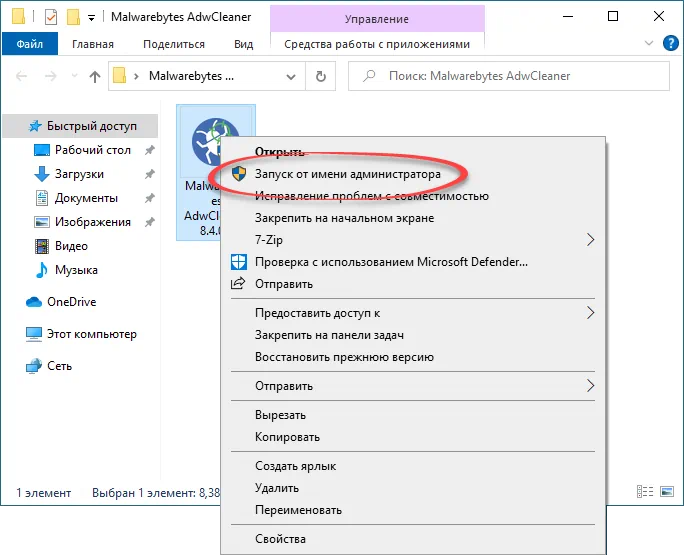Choose Проверка с использованием Microsoft Defender
684x555 pixels.
point(413,262)
